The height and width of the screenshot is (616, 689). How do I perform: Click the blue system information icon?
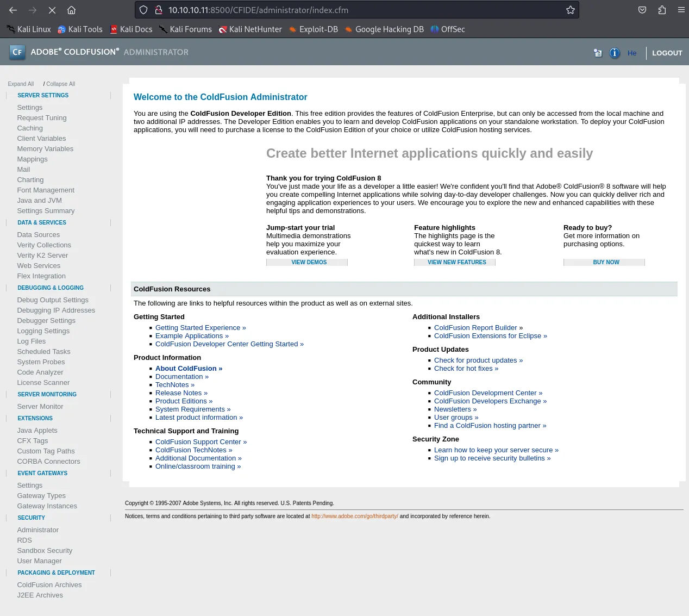615,53
